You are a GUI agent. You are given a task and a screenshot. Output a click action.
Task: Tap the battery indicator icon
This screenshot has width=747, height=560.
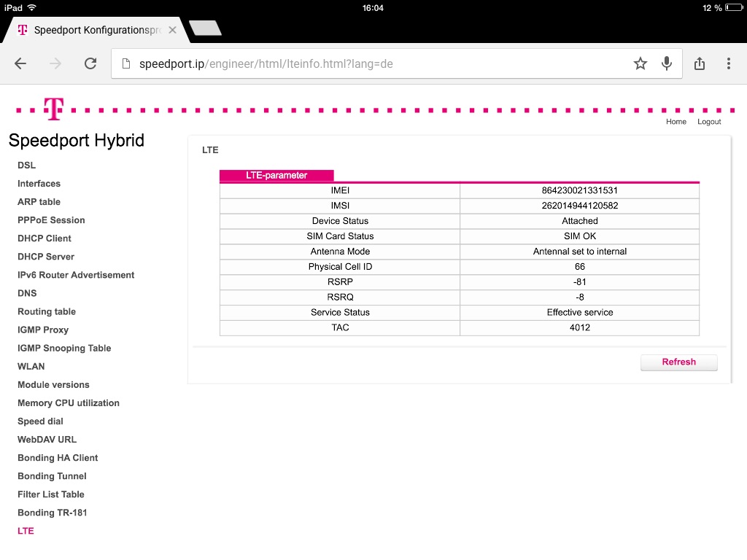click(x=734, y=7)
